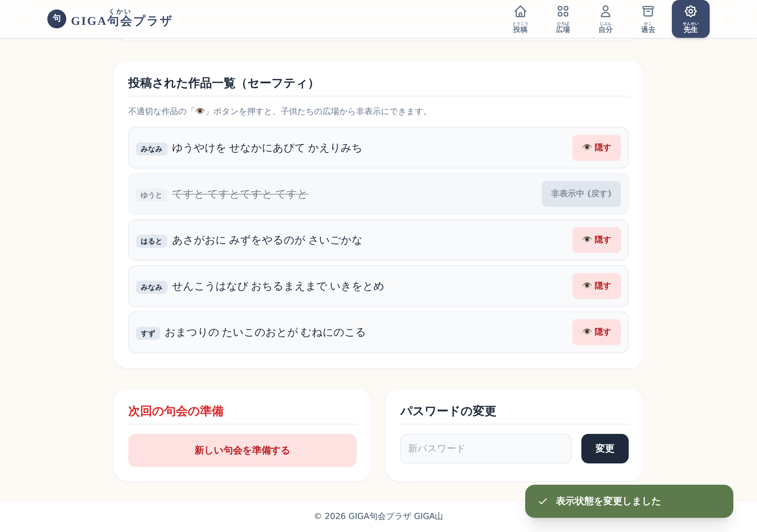Screen dimensions: 757x532
Task: Click the はると author tag
Action: tap(152, 241)
